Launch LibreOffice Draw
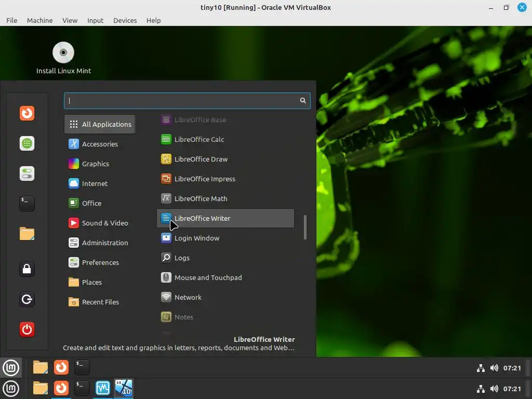532x399 pixels. 225,159
